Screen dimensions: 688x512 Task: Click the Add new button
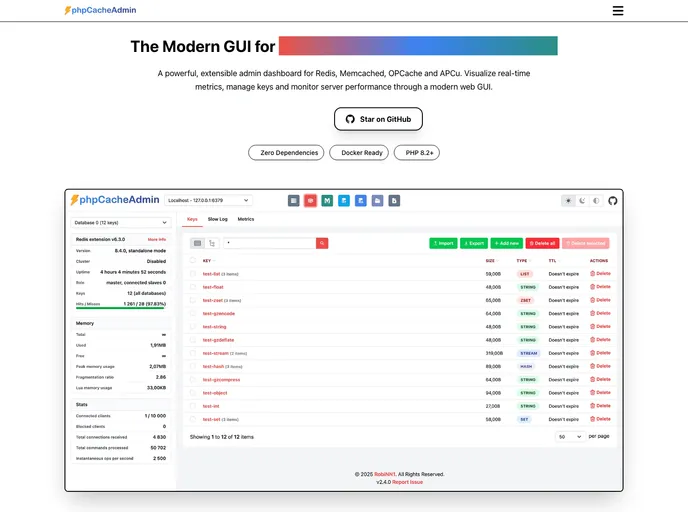point(506,243)
